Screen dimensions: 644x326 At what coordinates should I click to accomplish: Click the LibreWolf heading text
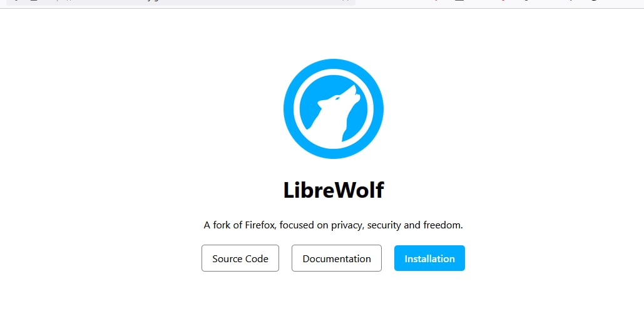tap(333, 190)
